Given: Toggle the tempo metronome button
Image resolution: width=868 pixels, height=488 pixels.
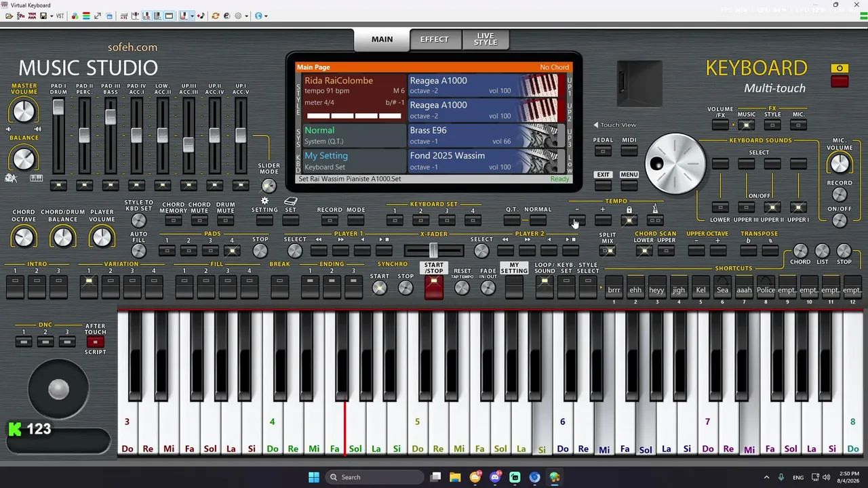Looking at the screenshot, I should pyautogui.click(x=655, y=220).
